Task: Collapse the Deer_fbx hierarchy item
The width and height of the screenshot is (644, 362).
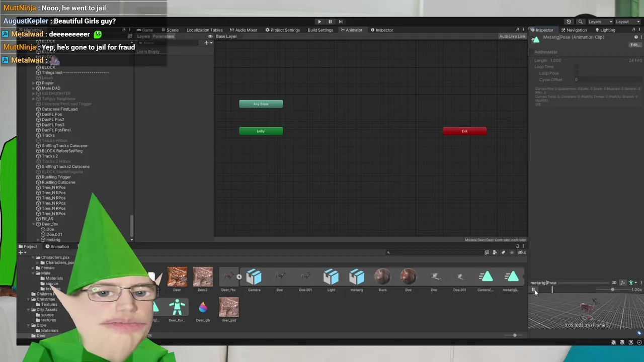Action: click(34, 224)
